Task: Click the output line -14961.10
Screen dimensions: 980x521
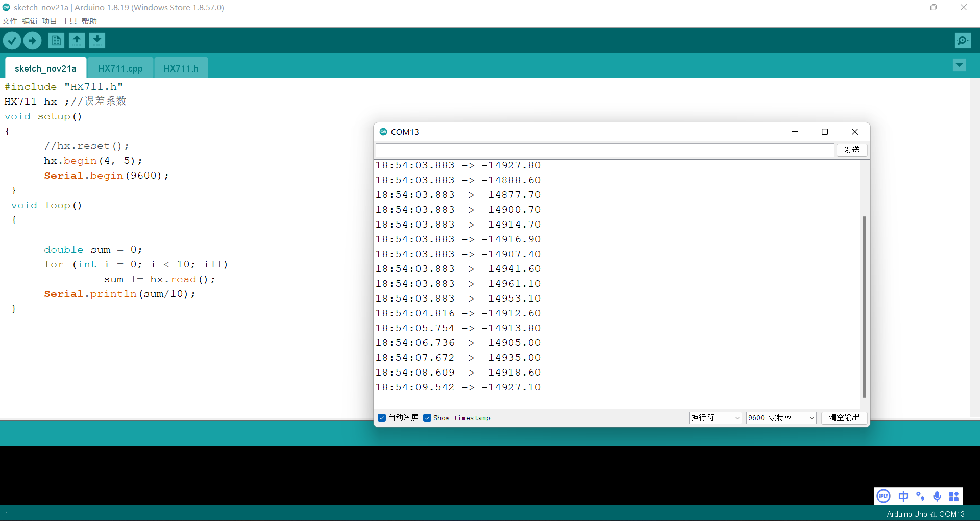Action: point(458,284)
